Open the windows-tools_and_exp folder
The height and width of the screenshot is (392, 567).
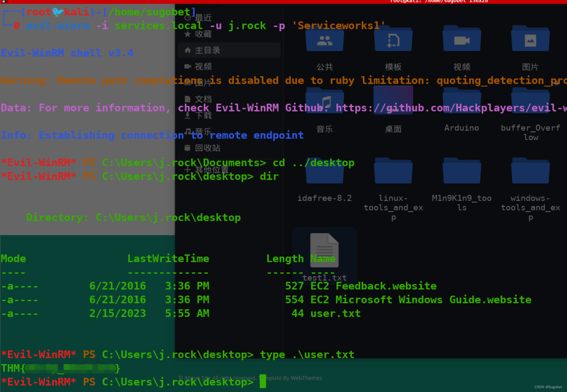530,171
